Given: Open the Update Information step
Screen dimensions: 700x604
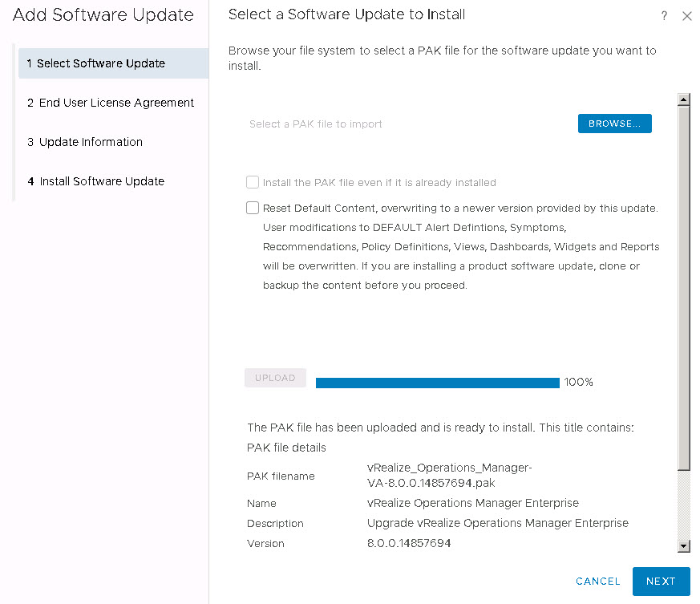Looking at the screenshot, I should point(91,142).
